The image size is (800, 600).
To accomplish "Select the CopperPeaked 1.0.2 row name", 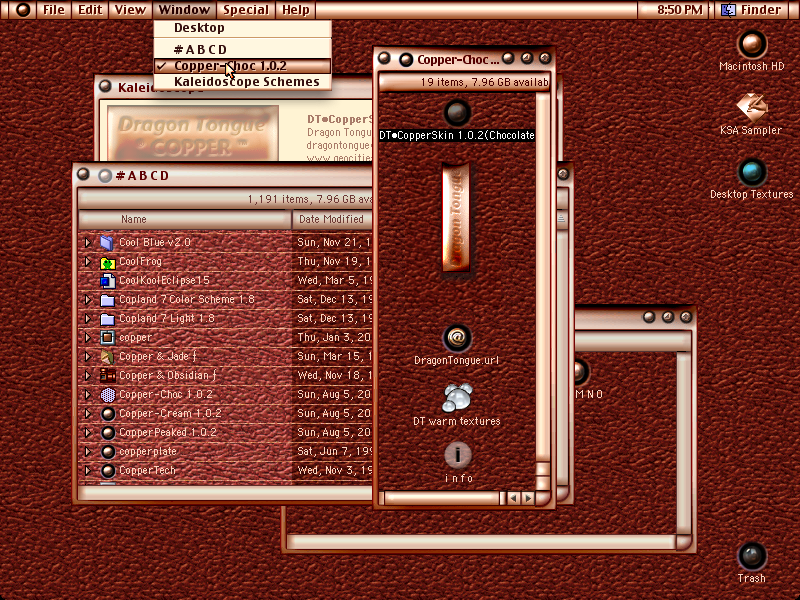I will click(x=168, y=433).
